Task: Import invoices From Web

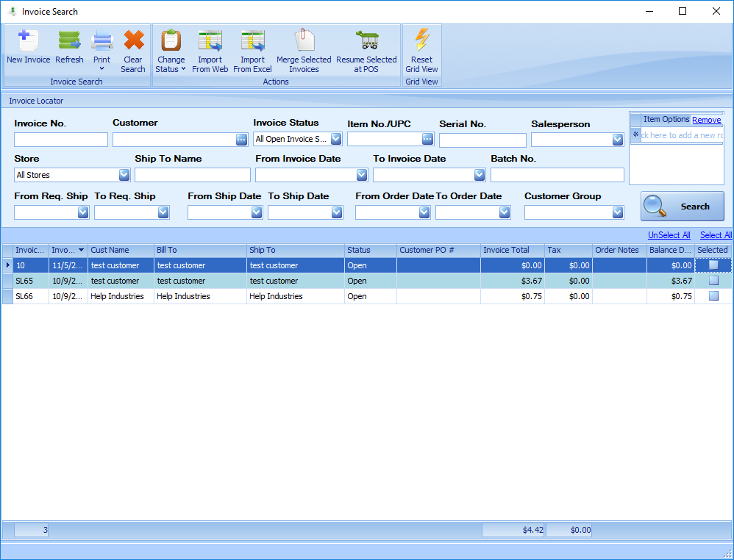Action: [x=210, y=49]
